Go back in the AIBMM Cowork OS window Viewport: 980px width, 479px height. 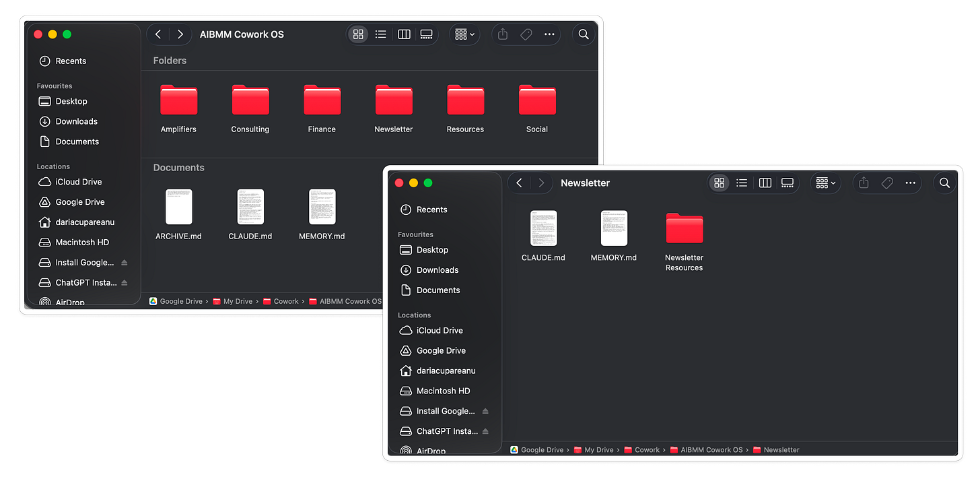pos(158,34)
